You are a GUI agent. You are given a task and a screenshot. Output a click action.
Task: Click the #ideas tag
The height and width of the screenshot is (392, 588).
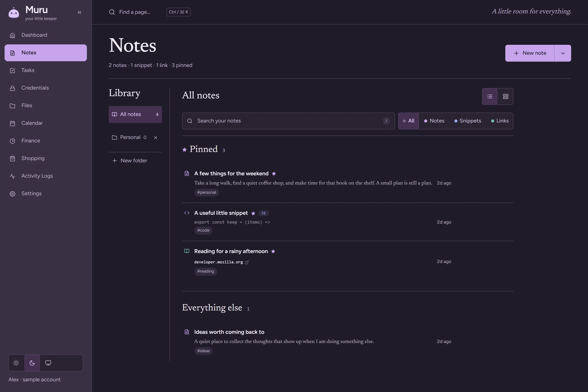coord(203,351)
